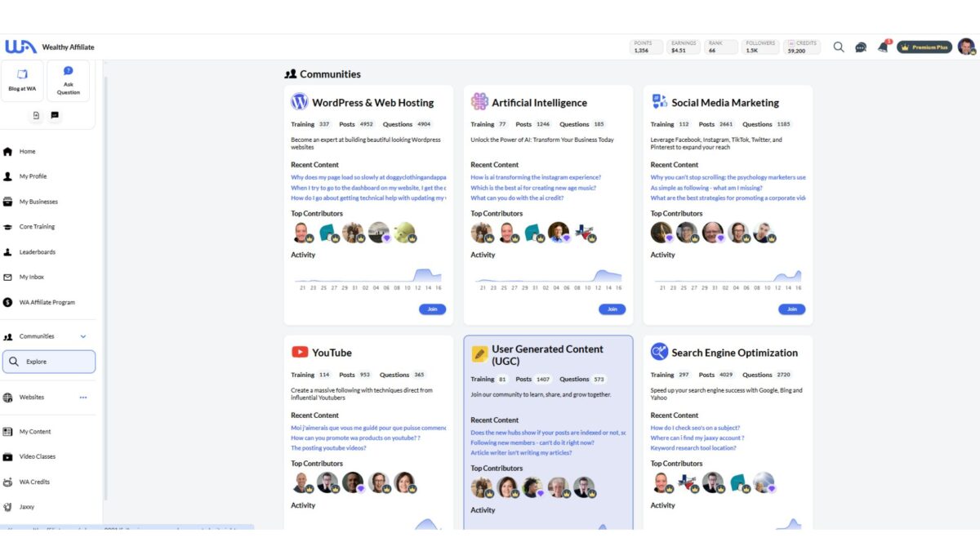Image resolution: width=980 pixels, height=551 pixels.
Task: Click the small chat message icon in sidebar
Action: [x=55, y=116]
